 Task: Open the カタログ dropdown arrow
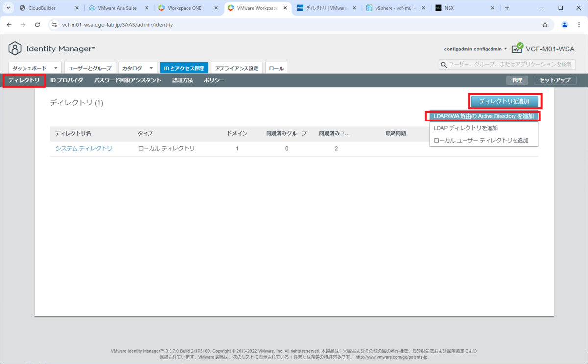[150, 68]
